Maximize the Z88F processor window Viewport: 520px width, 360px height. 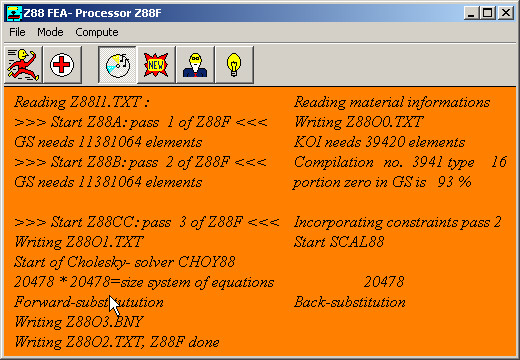tap(487, 13)
